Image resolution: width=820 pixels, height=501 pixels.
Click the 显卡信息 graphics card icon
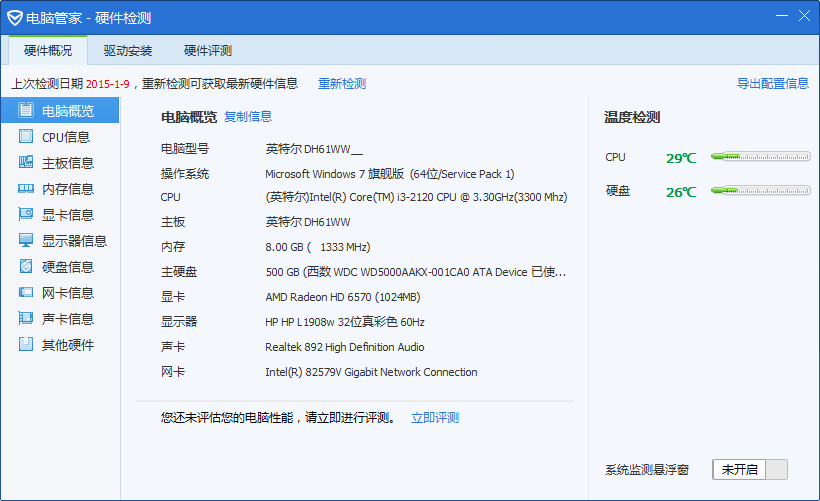click(26, 214)
